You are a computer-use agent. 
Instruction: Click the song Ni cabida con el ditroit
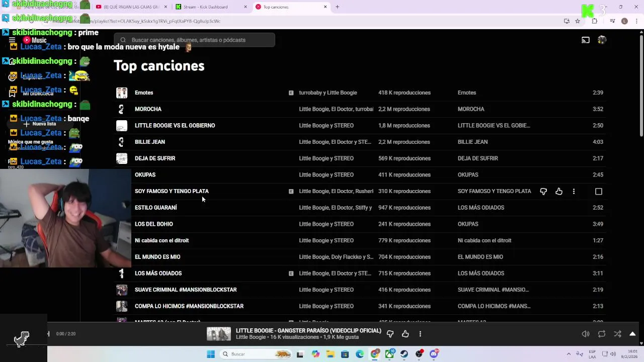[x=162, y=240]
